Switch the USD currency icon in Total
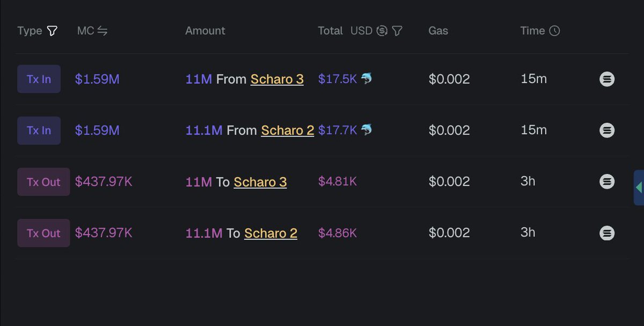Screen dimensions: 644x326 click(382, 31)
